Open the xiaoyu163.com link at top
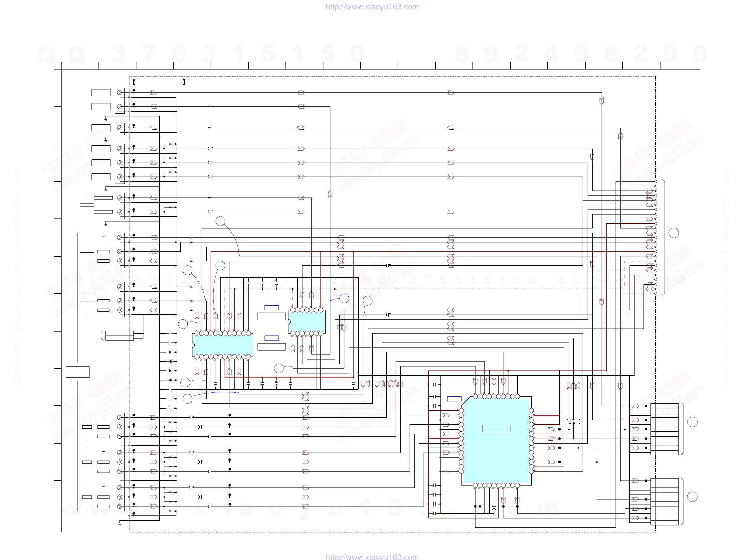The height and width of the screenshot is (560, 745). point(372,7)
